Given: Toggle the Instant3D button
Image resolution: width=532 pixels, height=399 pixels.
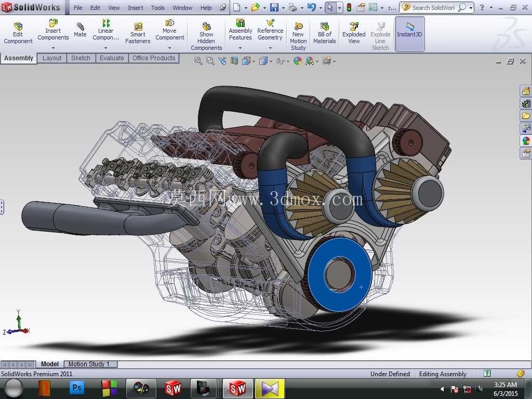Looking at the screenshot, I should 409,34.
